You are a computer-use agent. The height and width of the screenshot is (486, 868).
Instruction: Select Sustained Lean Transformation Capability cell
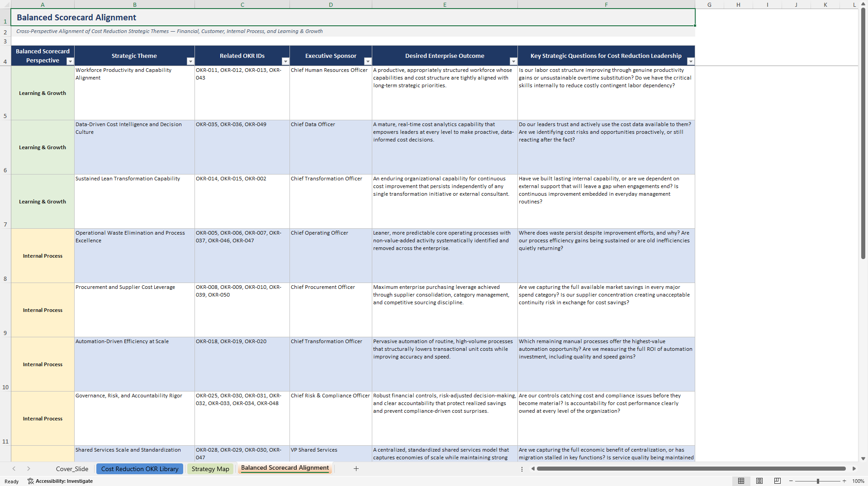point(134,202)
